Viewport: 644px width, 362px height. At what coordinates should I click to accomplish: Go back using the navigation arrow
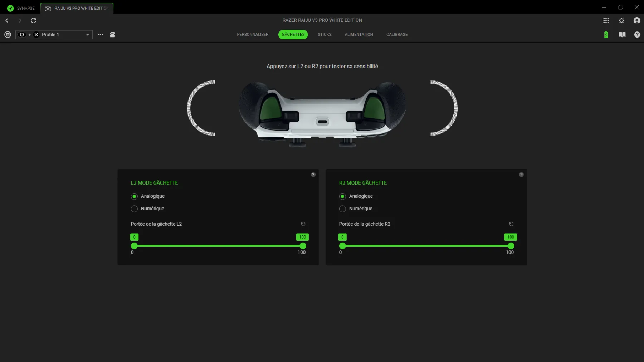tap(7, 20)
